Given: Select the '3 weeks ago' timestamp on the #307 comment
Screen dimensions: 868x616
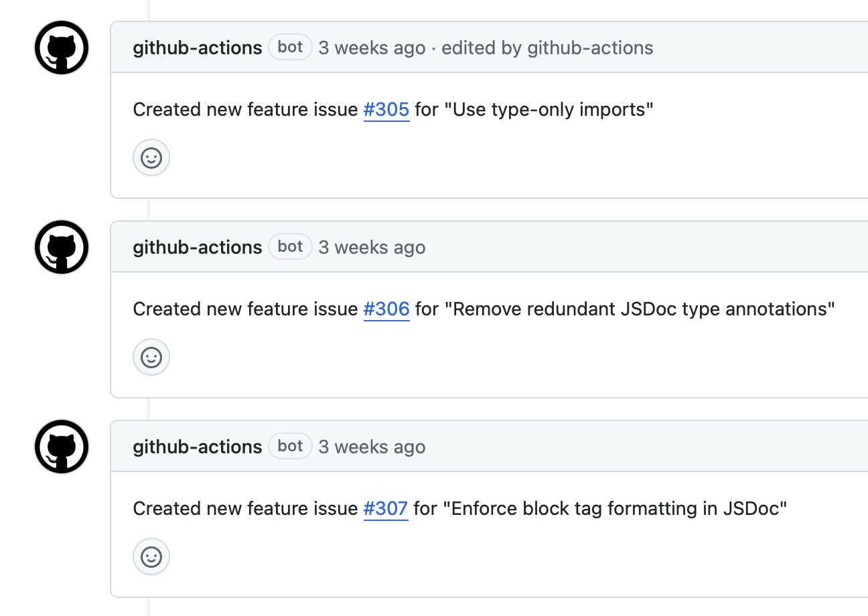Looking at the screenshot, I should point(372,447).
